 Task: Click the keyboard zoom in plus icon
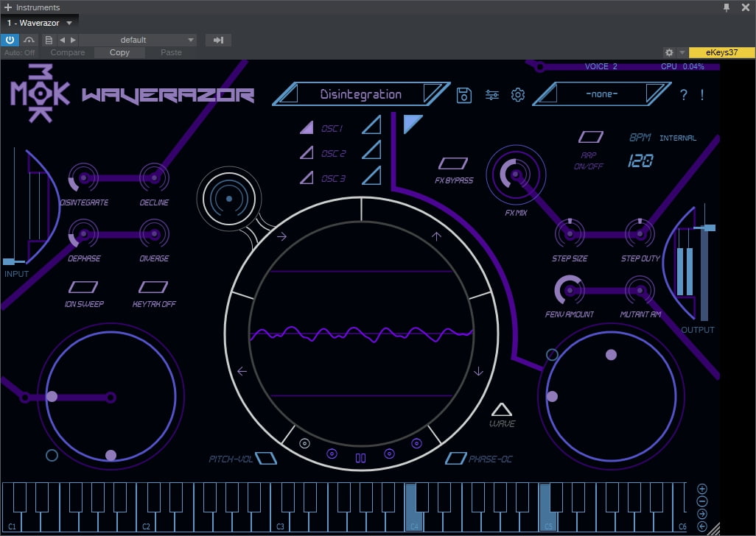[702, 489]
